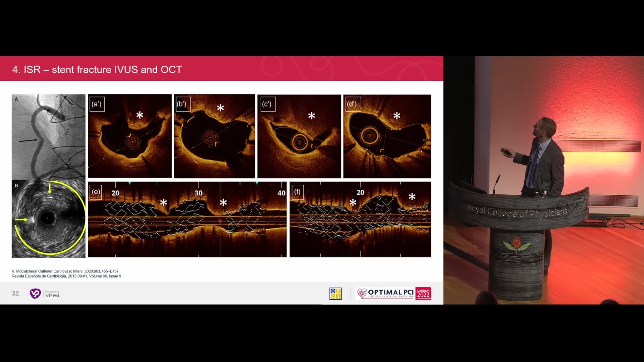Click the slide title 'ISR – stent fracture IVUS and OCT'

(x=97, y=69)
